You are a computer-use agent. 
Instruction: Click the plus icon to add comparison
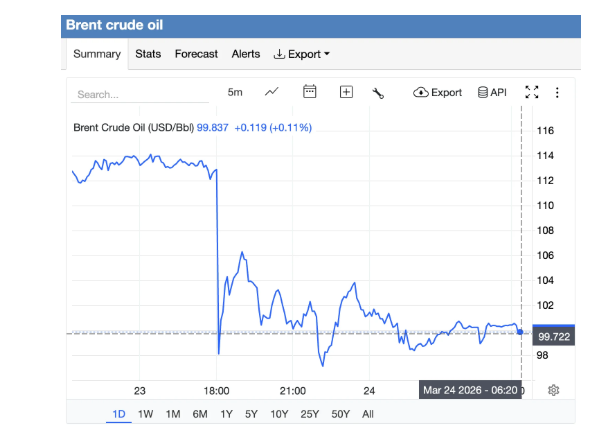346,92
